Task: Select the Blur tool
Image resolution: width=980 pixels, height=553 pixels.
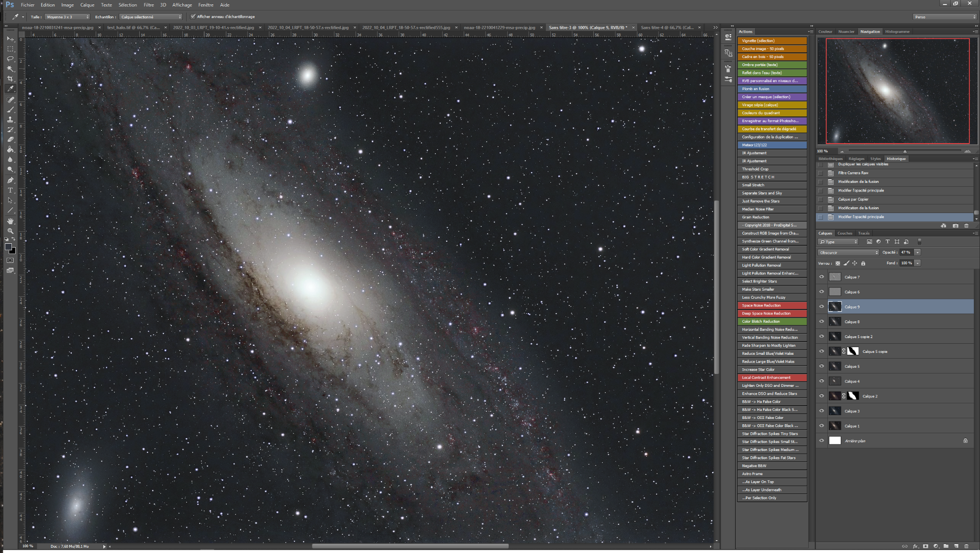Action: tap(10, 160)
